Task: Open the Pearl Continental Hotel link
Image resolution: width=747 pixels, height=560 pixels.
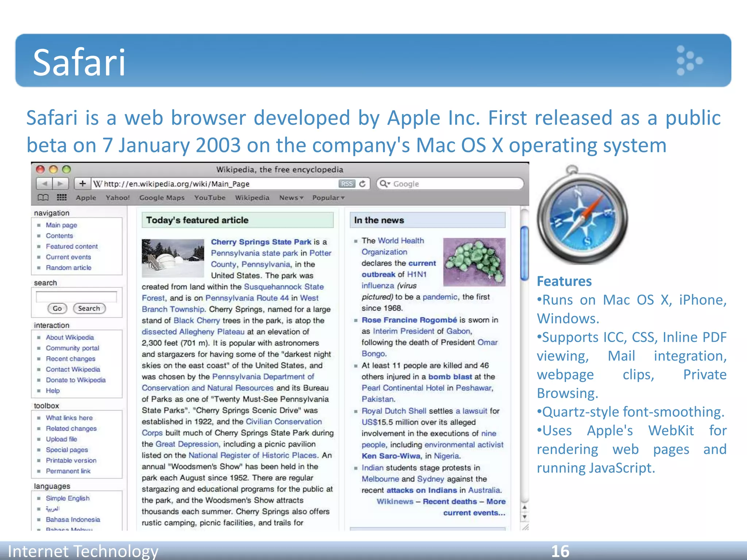Action: coord(403,388)
